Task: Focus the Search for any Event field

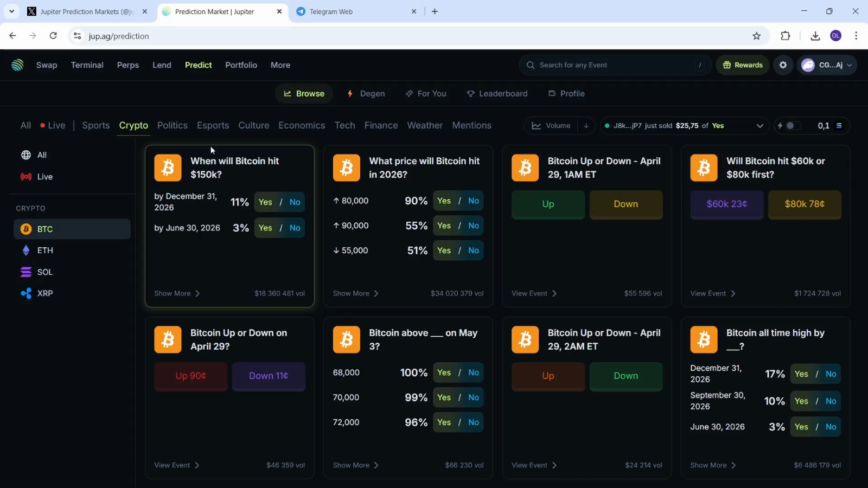Action: [615, 65]
